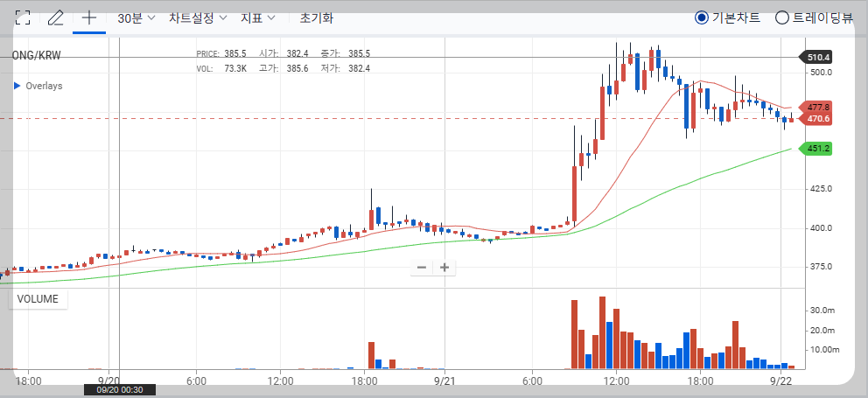Click the 375.0 price axis label

820,267
